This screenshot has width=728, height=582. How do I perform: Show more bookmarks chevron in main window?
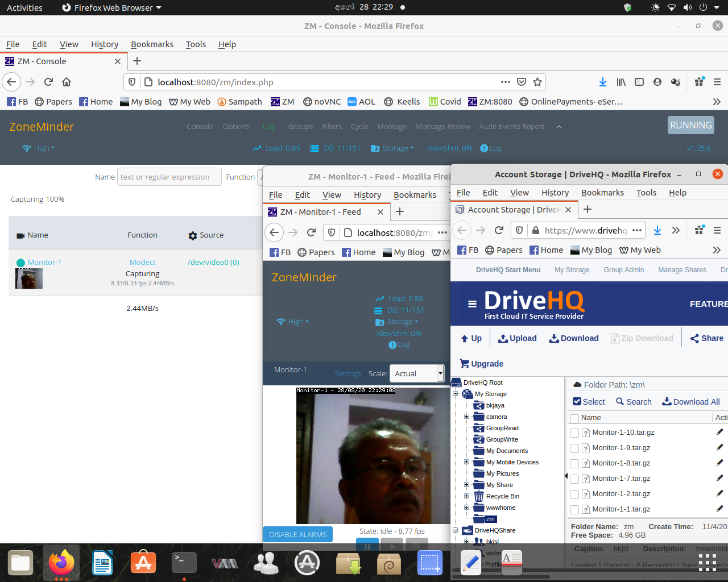tap(717, 102)
